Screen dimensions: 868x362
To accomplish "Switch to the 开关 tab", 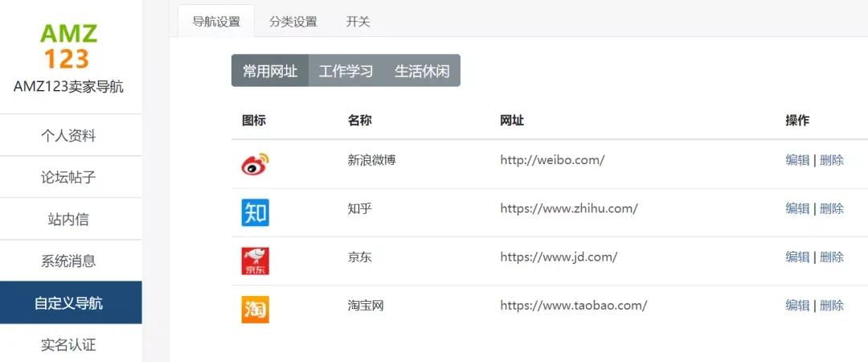I will point(358,23).
